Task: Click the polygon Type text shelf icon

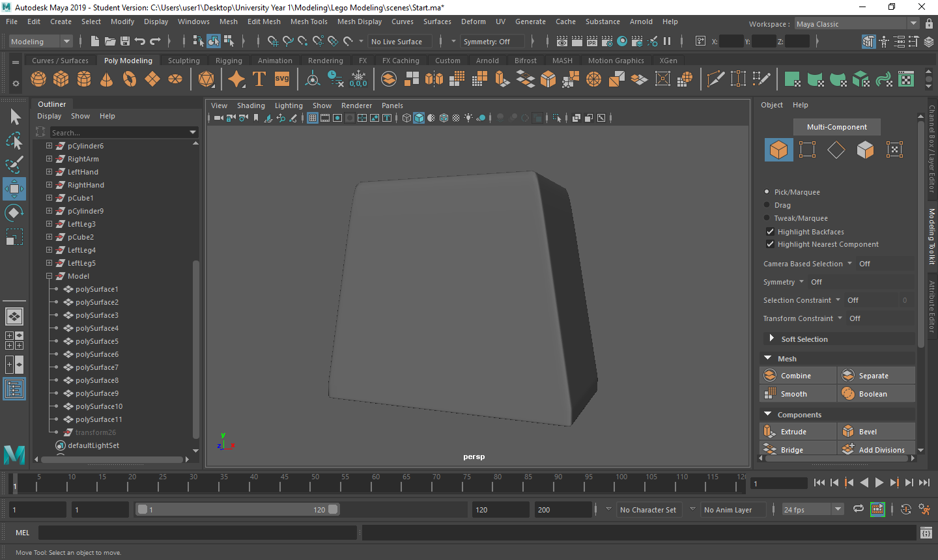Action: pos(259,79)
